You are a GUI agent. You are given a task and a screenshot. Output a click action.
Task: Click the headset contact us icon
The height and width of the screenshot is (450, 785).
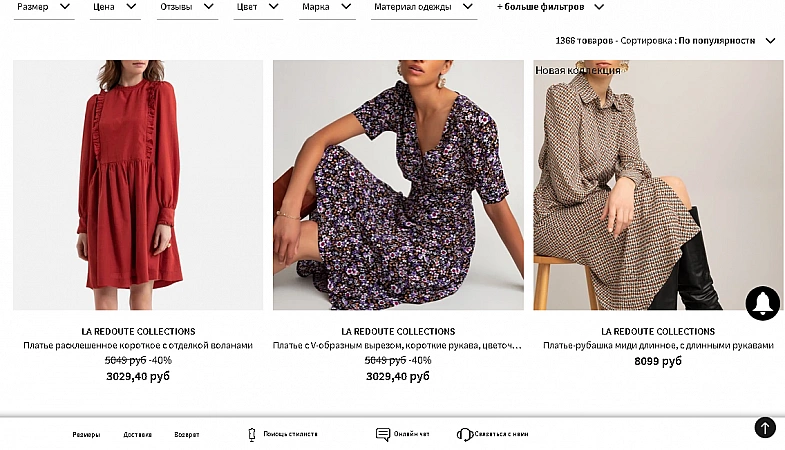pos(465,435)
